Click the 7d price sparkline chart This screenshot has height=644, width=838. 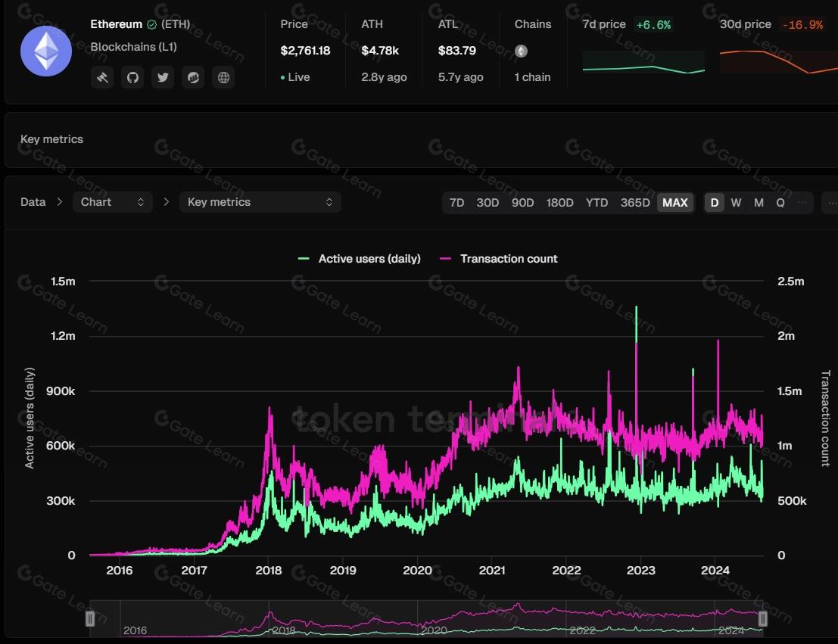pyautogui.click(x=643, y=62)
